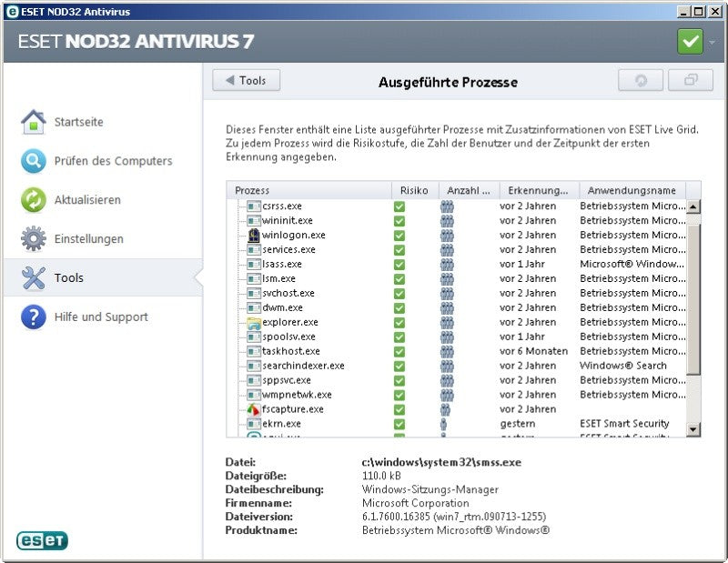The width and height of the screenshot is (728, 563).
Task: Click the users icon for the svchost.exe row
Action: click(x=447, y=294)
